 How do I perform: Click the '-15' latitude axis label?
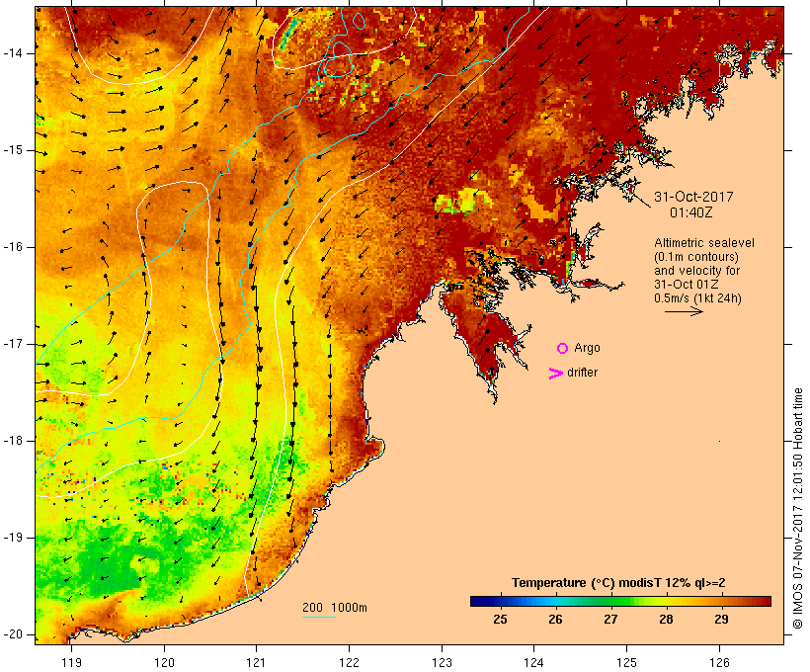coord(12,150)
